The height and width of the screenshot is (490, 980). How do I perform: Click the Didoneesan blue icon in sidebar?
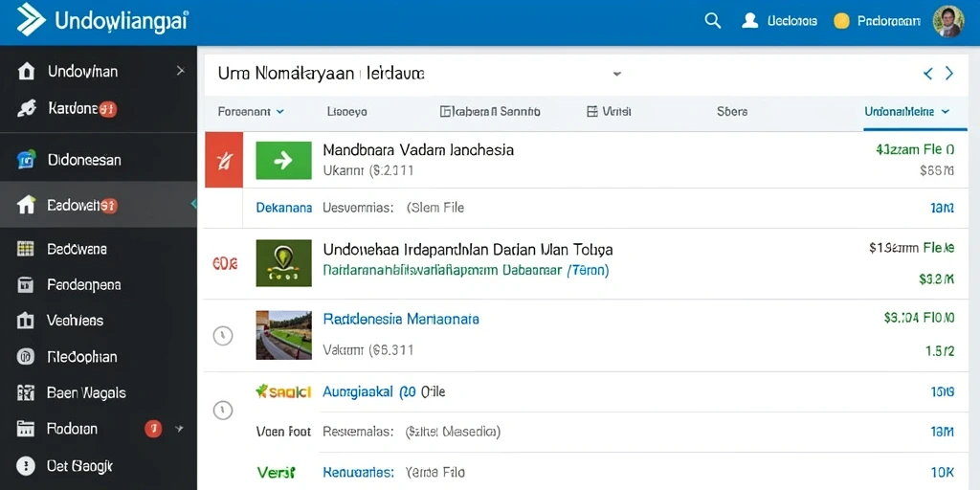coord(26,160)
